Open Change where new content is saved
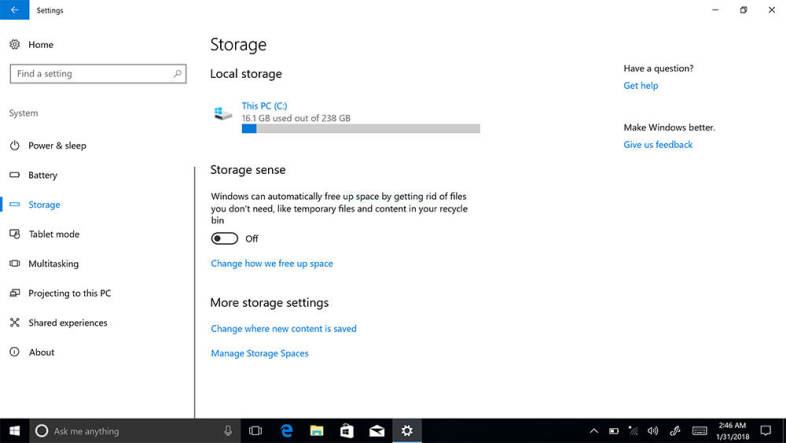 tap(283, 329)
